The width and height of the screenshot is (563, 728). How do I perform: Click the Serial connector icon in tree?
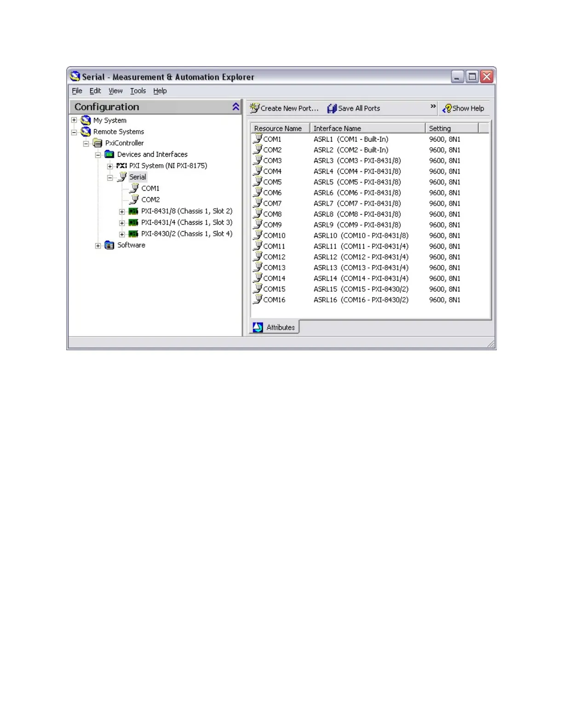[x=122, y=177]
